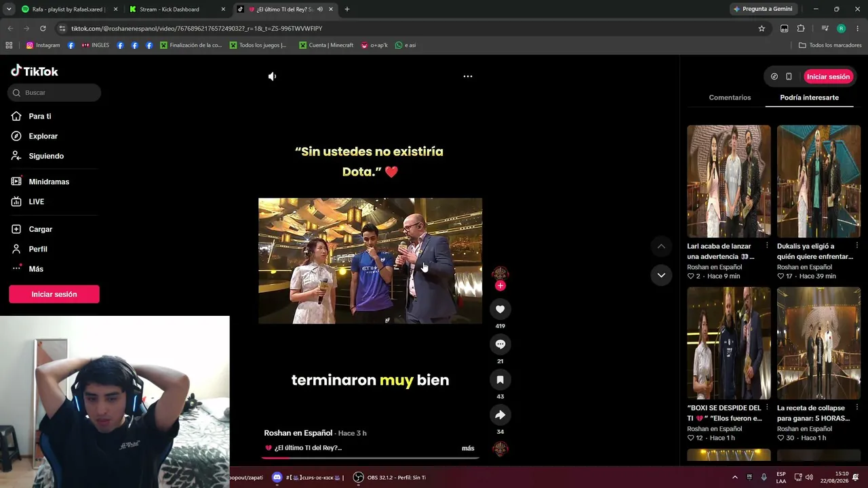
Task: Go to the previous video with the up arrow
Action: click(x=661, y=246)
